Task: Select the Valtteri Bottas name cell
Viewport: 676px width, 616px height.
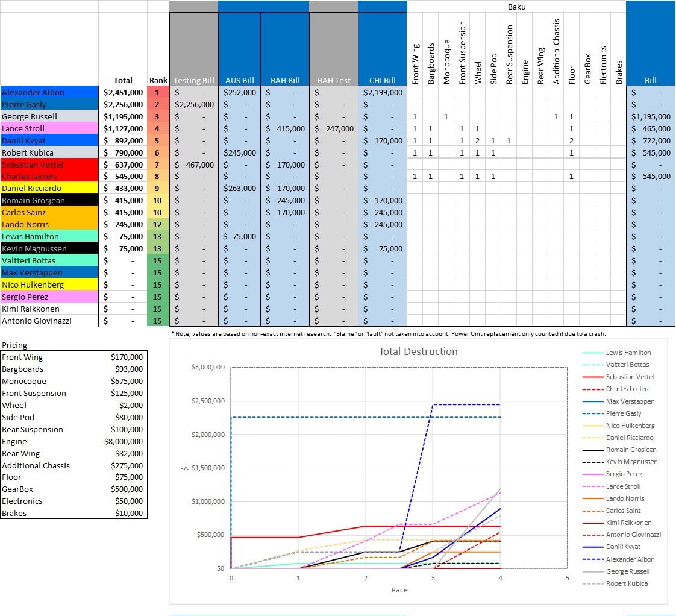Action: point(49,260)
